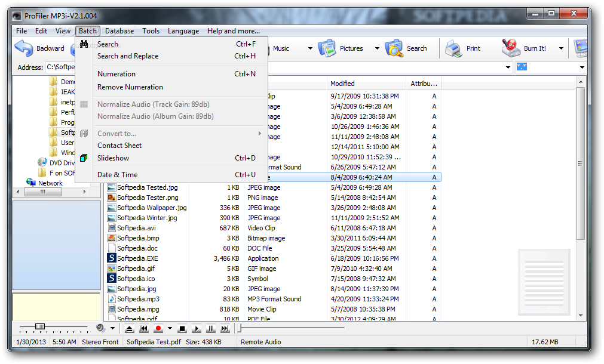This screenshot has height=364, width=604.
Task: Click the Backward navigation button
Action: (39, 48)
